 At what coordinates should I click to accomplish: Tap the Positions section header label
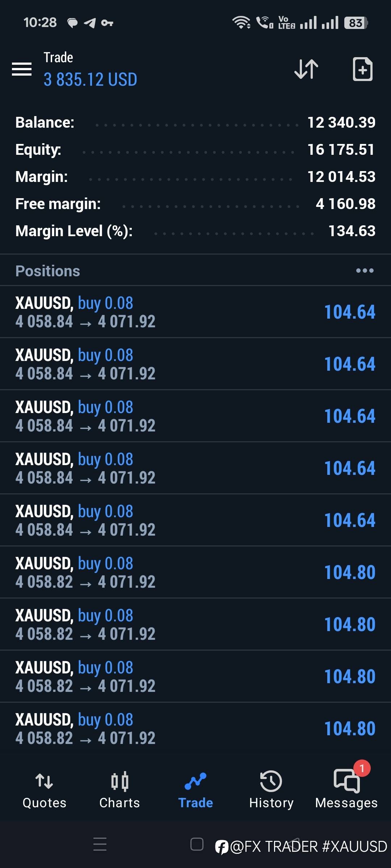(48, 271)
